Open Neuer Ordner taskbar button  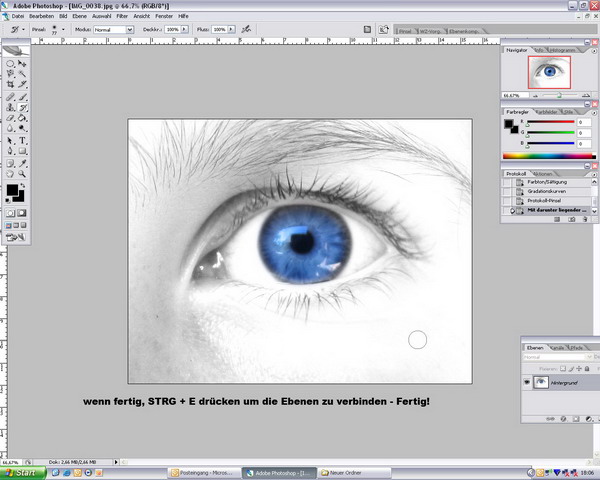click(x=355, y=473)
